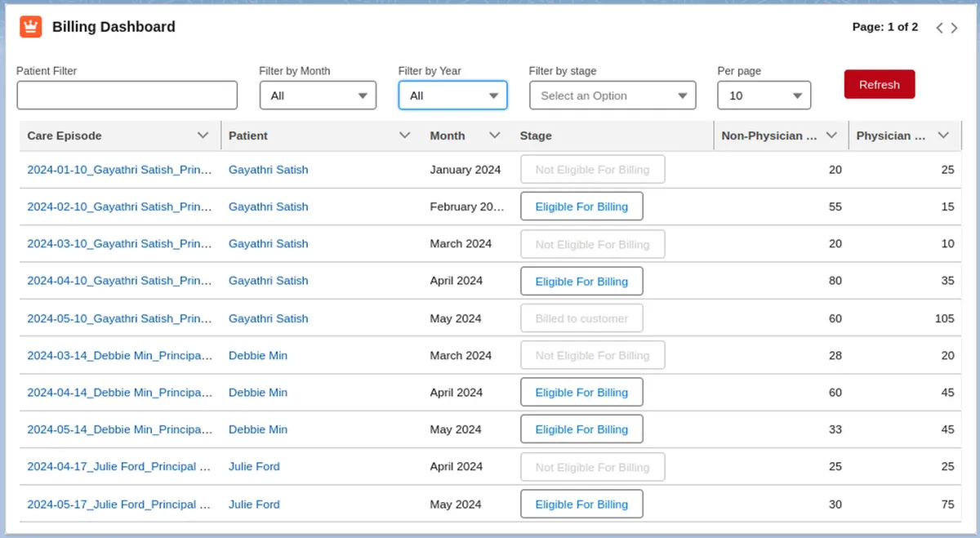This screenshot has height=538, width=980.
Task: Open the Filter by stage dropdown
Action: 612,96
